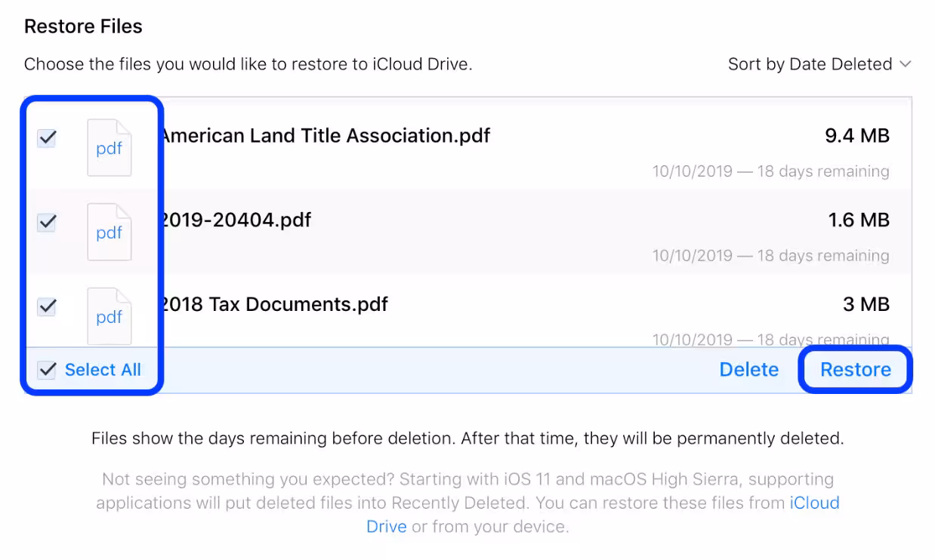This screenshot has width=935, height=560.
Task: Click the Select All label text
Action: point(103,370)
